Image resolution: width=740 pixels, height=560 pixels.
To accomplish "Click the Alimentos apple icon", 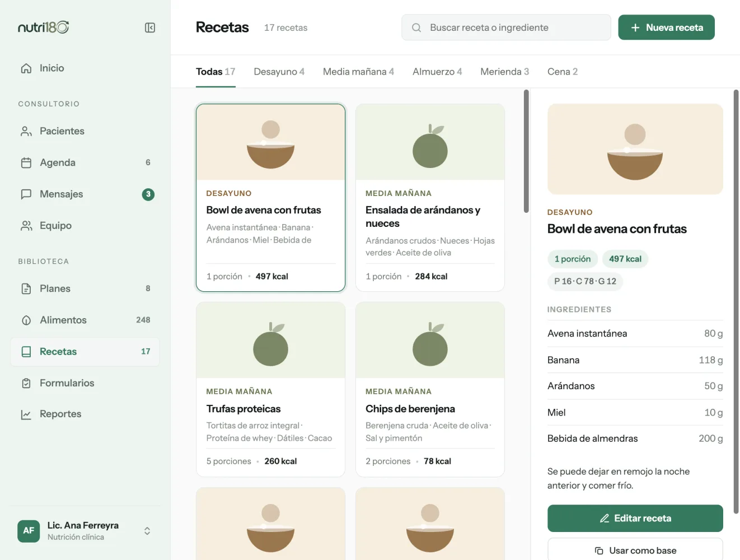I will point(26,320).
